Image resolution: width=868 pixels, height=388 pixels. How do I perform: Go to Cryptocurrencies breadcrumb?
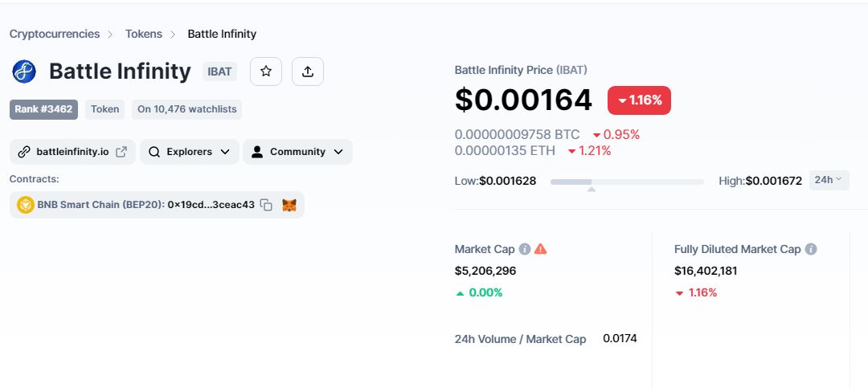pyautogui.click(x=55, y=34)
